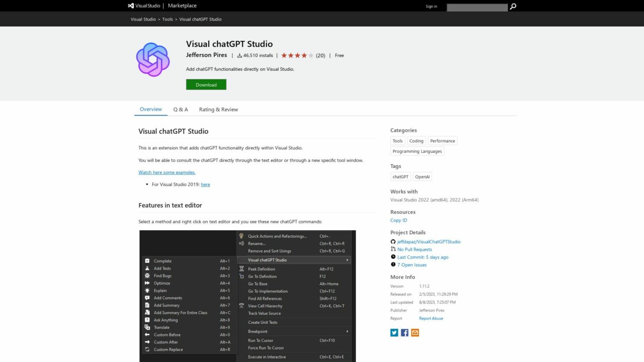The width and height of the screenshot is (644, 362).
Task: Click the green Download button
Action: (206, 84)
